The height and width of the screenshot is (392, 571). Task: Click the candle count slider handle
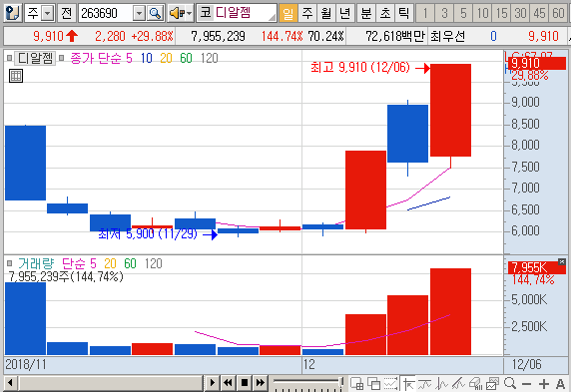341,381
